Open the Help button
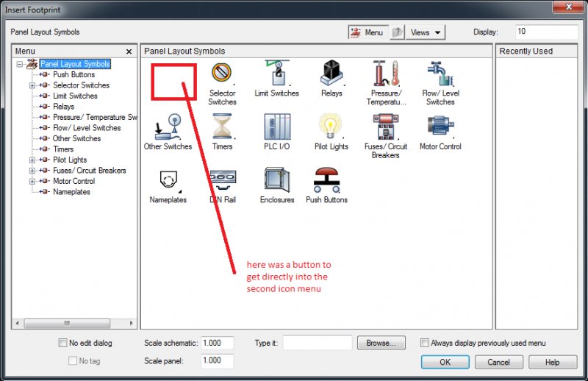The width and height of the screenshot is (588, 381). coord(553,362)
